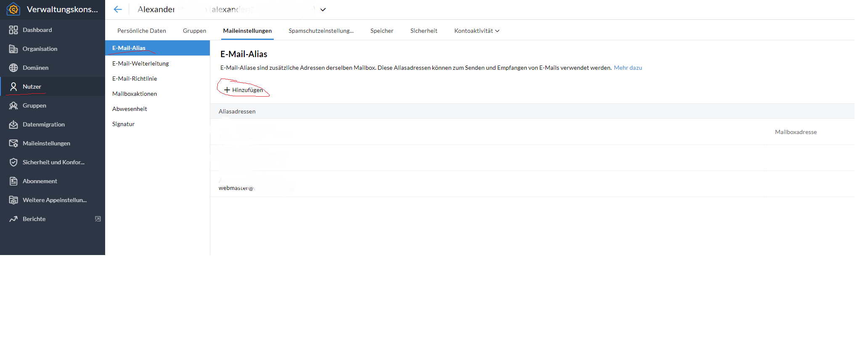Open Abonnement in the sidebar

(x=53, y=181)
